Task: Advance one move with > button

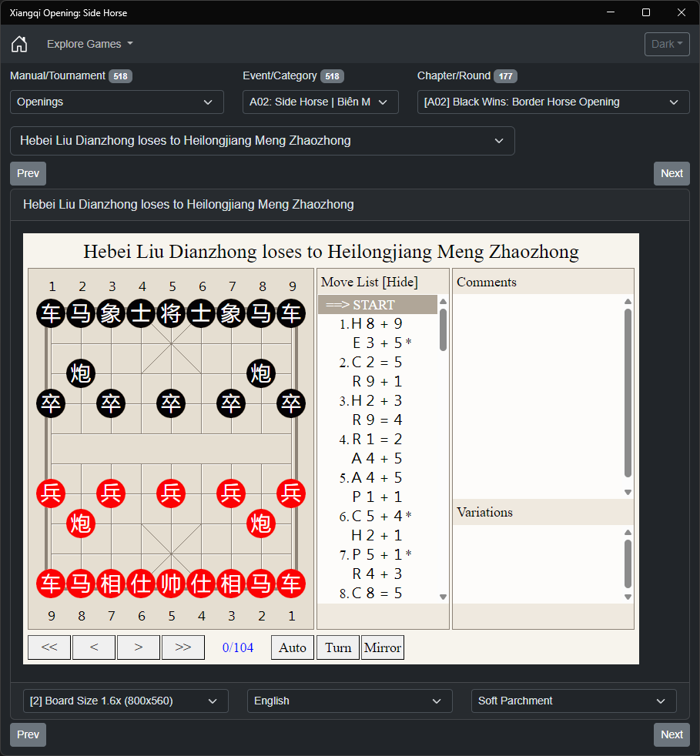Action: pyautogui.click(x=139, y=647)
